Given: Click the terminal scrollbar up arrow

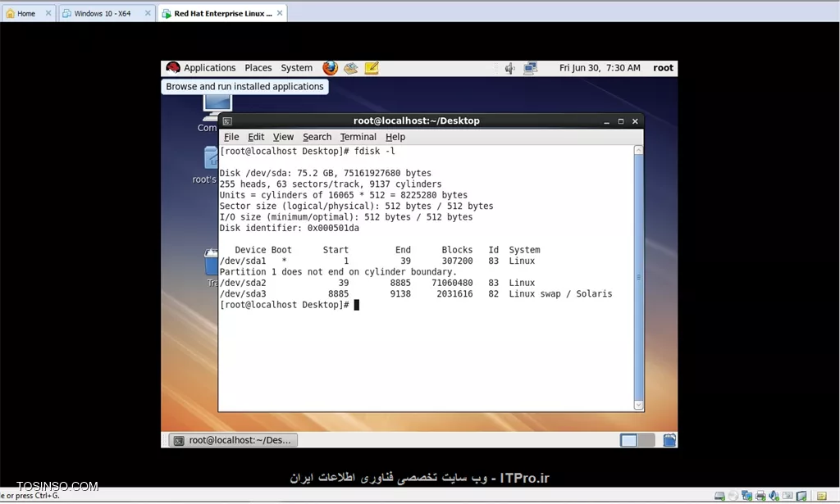Looking at the screenshot, I should [638, 150].
